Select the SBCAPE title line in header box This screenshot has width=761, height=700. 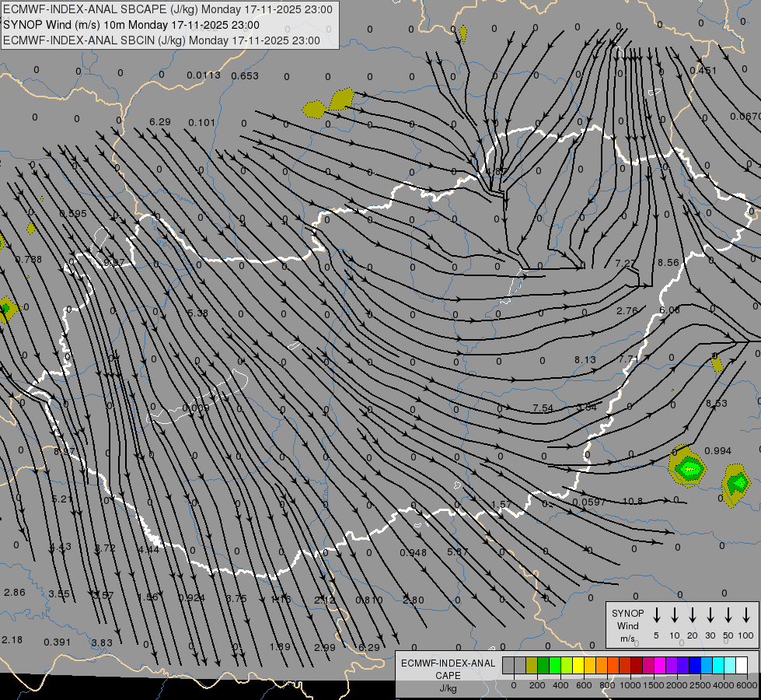[x=168, y=9]
